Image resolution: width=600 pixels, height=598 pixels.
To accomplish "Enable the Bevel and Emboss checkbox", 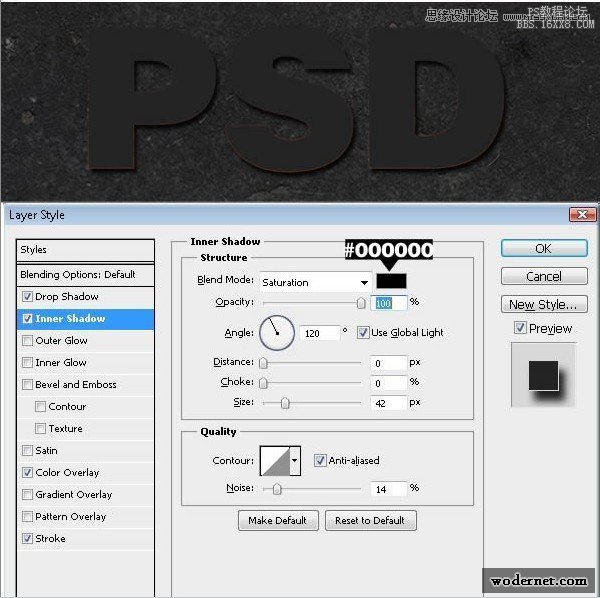I will pyautogui.click(x=27, y=385).
